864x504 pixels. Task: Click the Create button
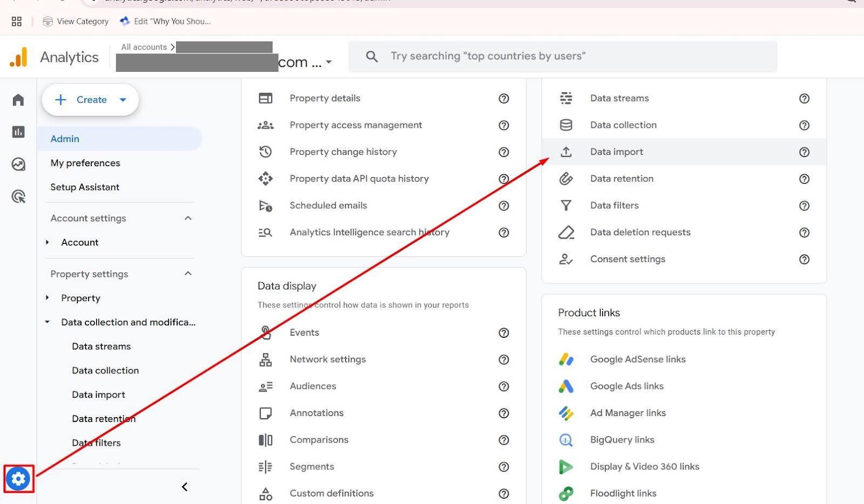click(x=90, y=100)
